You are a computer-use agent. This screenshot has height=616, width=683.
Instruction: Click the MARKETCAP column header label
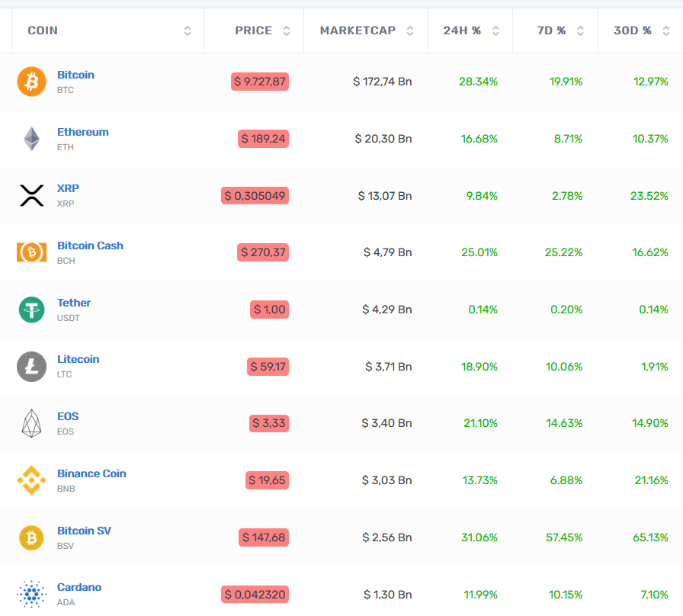click(x=358, y=30)
